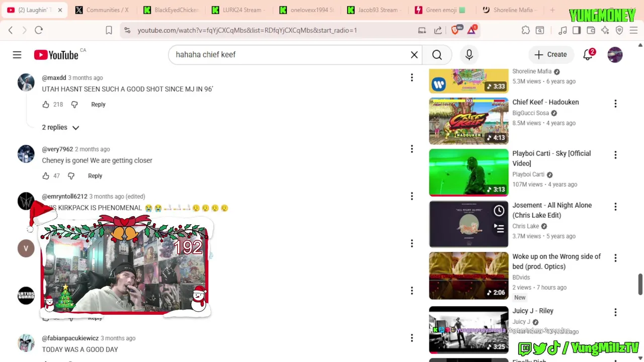Open more options for Playboi Carti - Sky
Viewport: 644px width, 362px height.
615,155
